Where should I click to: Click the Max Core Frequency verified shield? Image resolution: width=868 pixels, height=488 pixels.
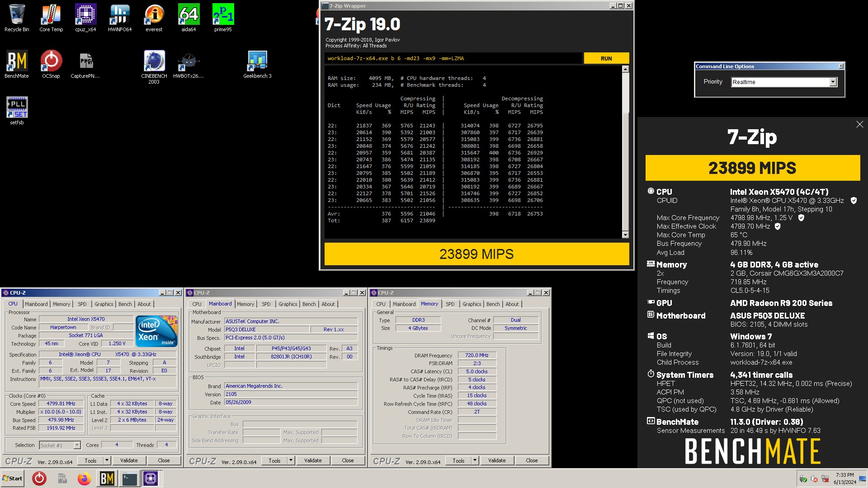801,218
